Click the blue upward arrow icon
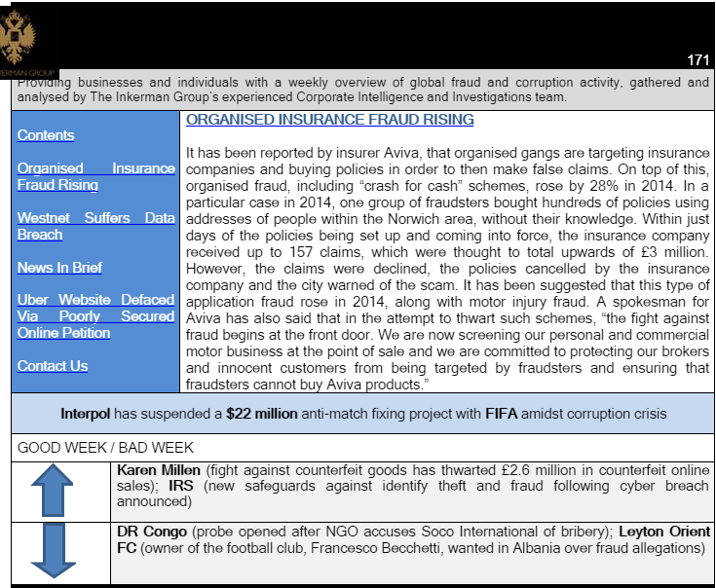 click(53, 491)
